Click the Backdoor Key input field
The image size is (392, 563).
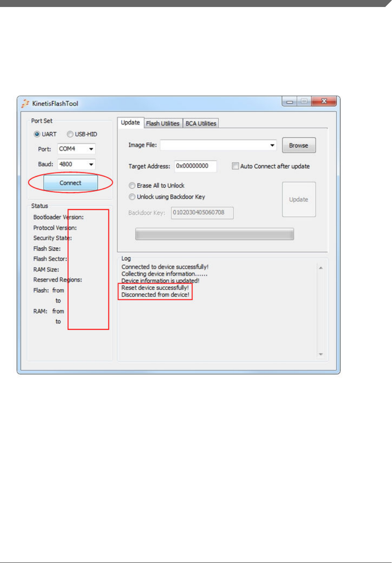pos(202,213)
